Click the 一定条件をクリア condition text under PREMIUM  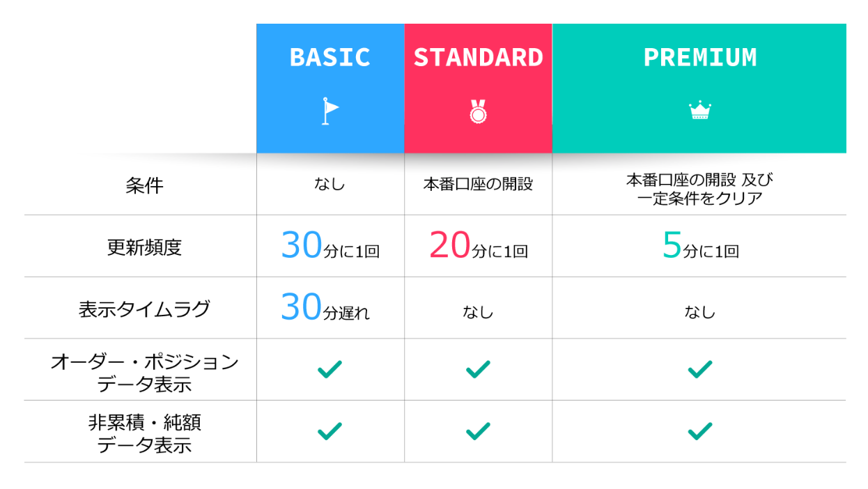[x=699, y=199]
